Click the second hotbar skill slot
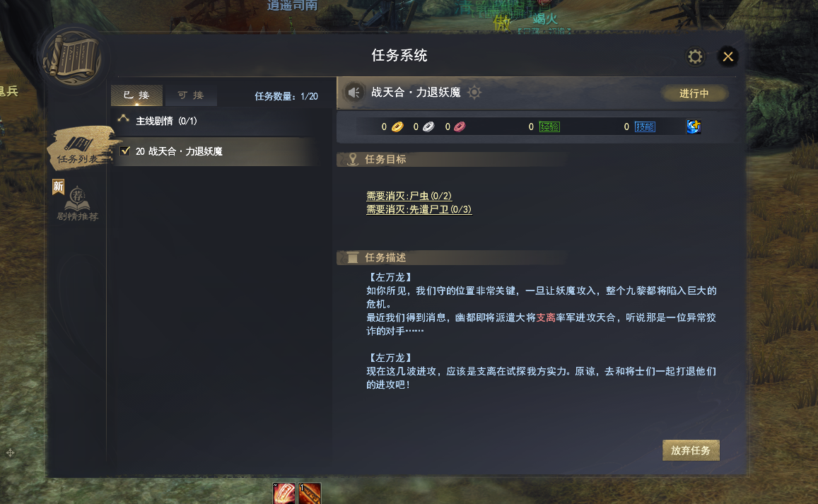 click(310, 493)
